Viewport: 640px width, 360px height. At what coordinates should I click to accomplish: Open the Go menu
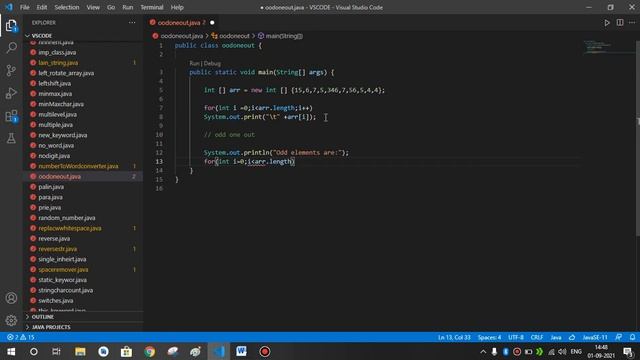pos(111,7)
